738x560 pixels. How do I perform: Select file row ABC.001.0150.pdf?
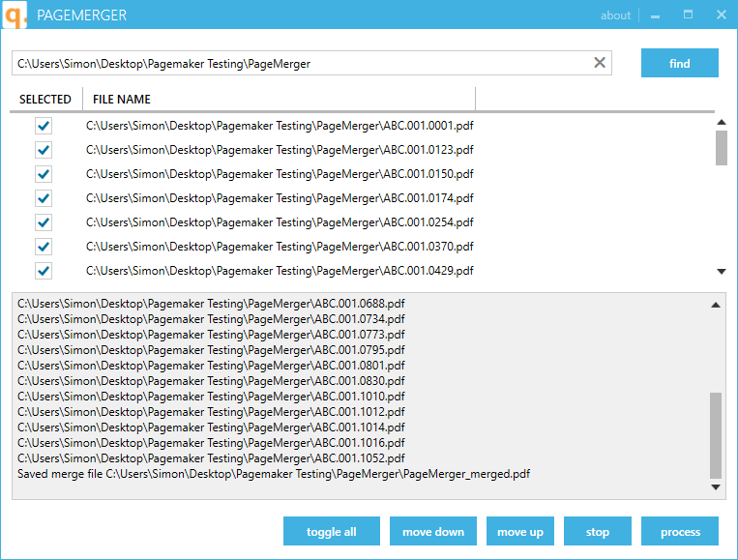[280, 174]
